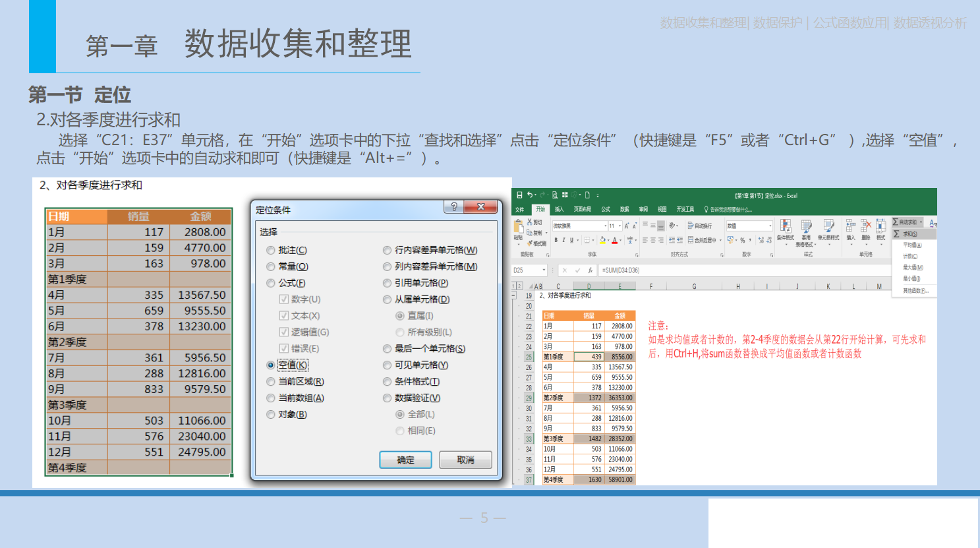The image size is (980, 548).
Task: Open Conditional Formatting (条件格式)
Action: [786, 231]
